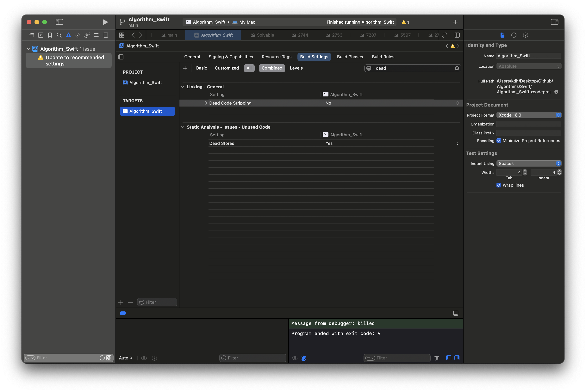Toggle the variables view pane button
This screenshot has width=586, height=392.
449,358
